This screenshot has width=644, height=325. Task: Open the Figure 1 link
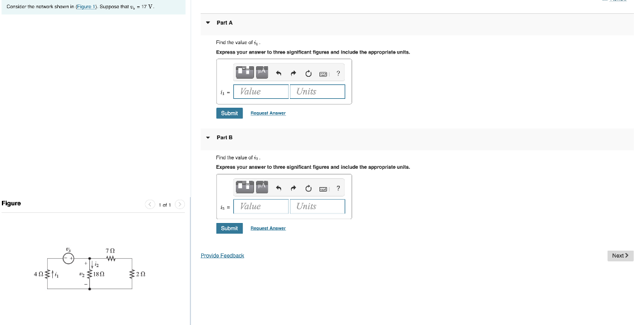85,7
